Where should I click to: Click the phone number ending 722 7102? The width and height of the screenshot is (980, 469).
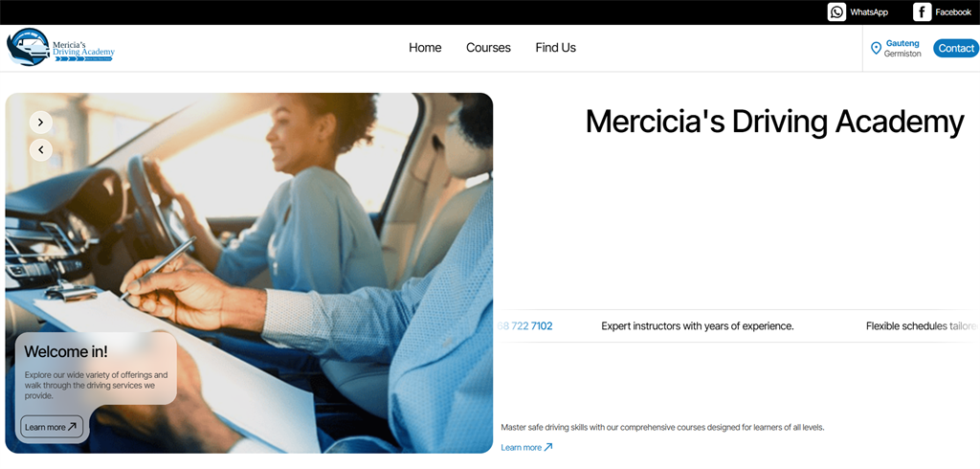[x=525, y=325]
